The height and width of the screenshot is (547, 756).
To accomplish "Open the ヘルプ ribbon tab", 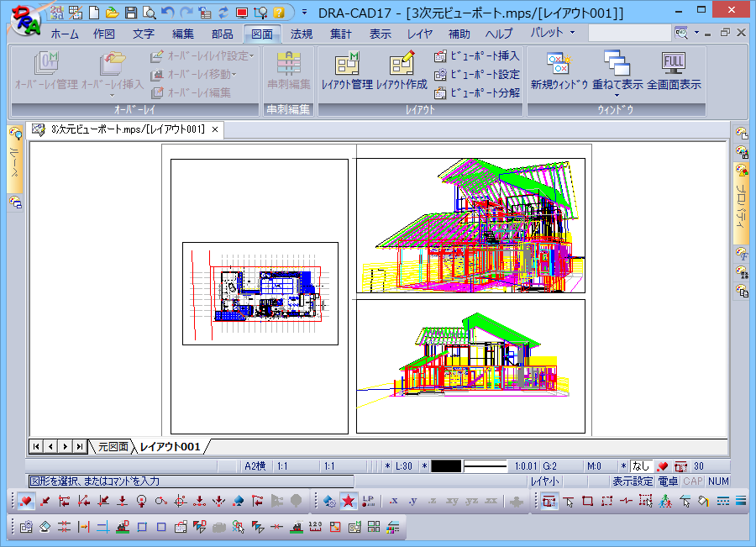I will point(499,34).
